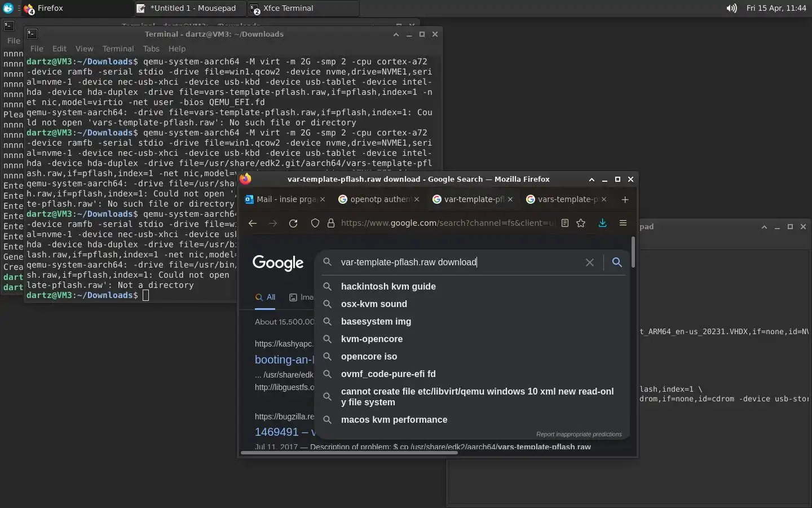812x508 pixels.
Task: Choose suggestion cannot create file etc/libvirt/qemu
Action: coord(472,397)
